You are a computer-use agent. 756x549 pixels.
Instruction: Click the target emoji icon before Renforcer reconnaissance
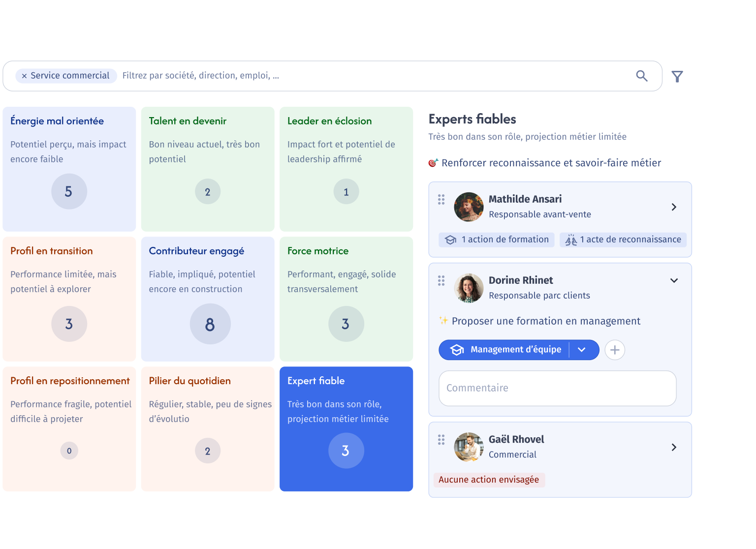coord(433,163)
